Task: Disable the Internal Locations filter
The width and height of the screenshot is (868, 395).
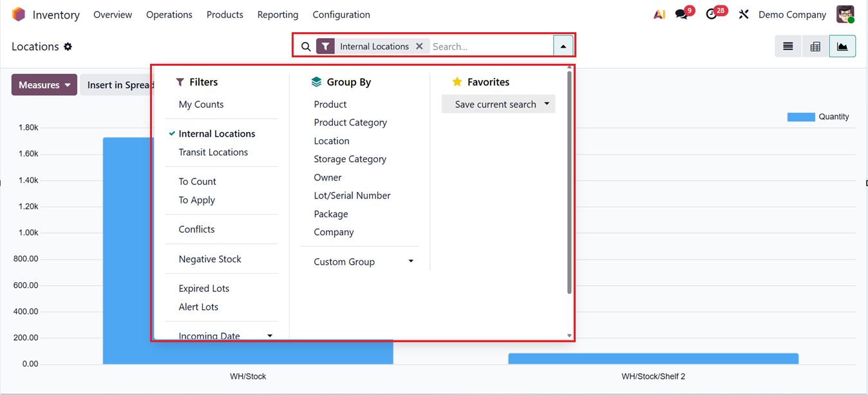Action: [217, 133]
